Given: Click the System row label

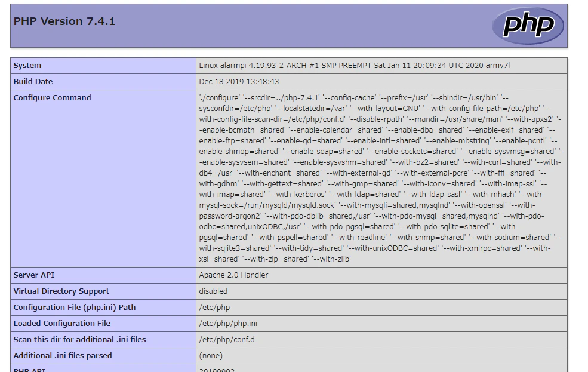Looking at the screenshot, I should (27, 65).
